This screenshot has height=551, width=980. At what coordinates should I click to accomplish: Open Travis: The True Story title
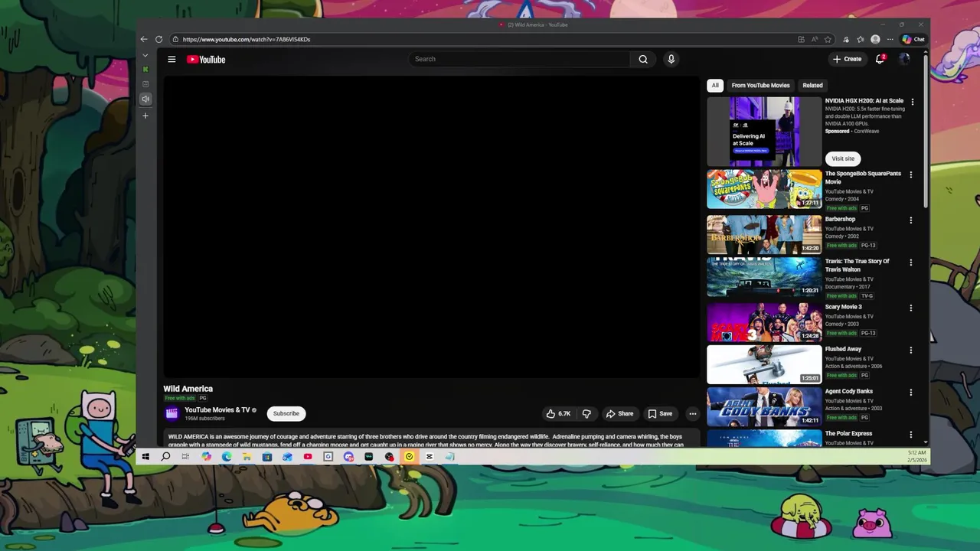pos(857,265)
